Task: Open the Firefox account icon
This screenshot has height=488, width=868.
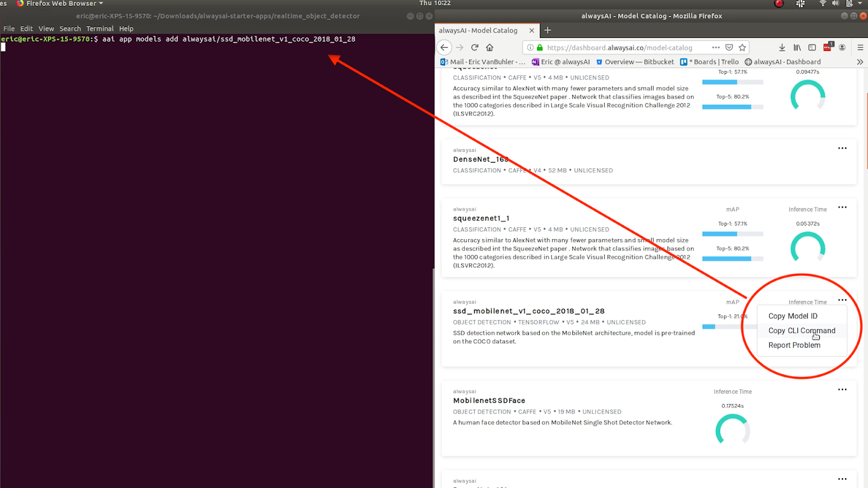Action: point(843,47)
